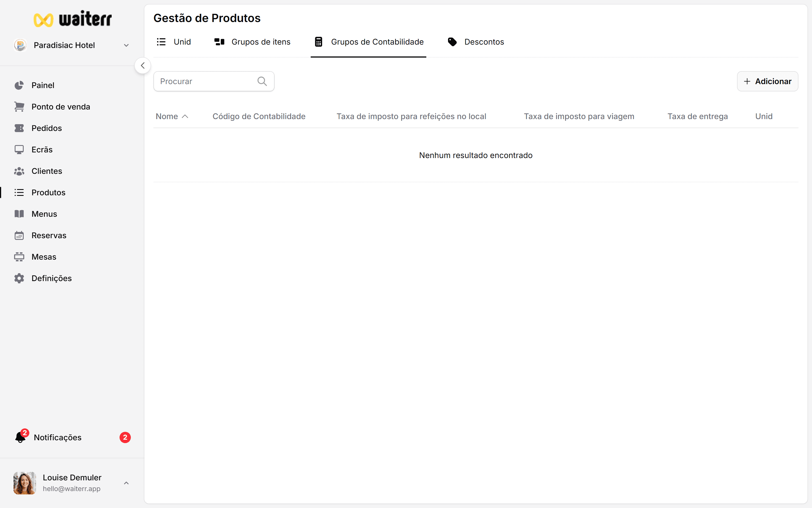This screenshot has width=812, height=508.
Task: Click the search magnifier icon
Action: coord(262,81)
